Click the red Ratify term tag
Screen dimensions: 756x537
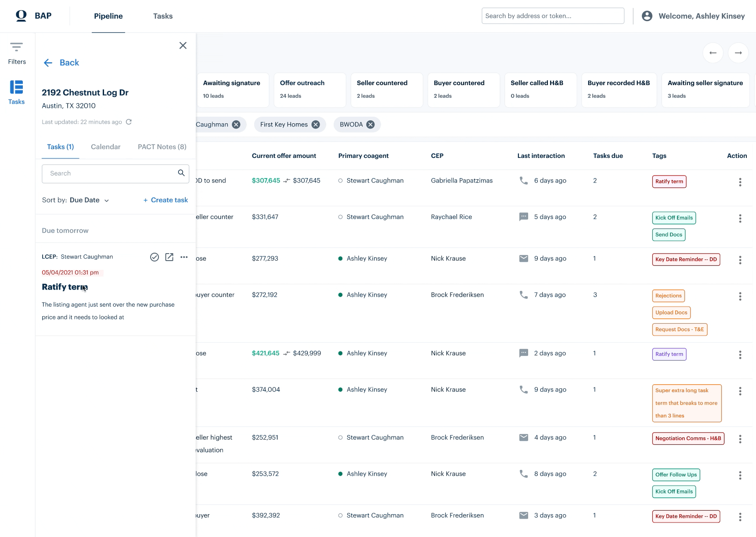click(669, 182)
